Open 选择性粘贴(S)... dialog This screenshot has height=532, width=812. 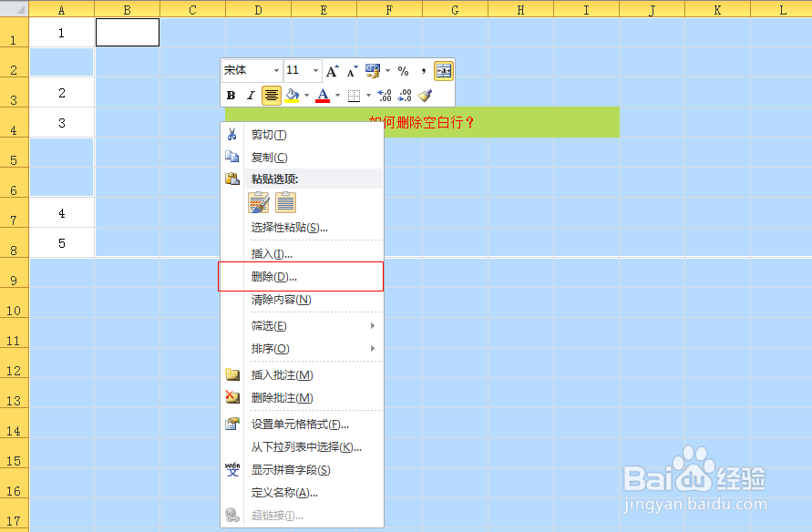[x=302, y=227]
